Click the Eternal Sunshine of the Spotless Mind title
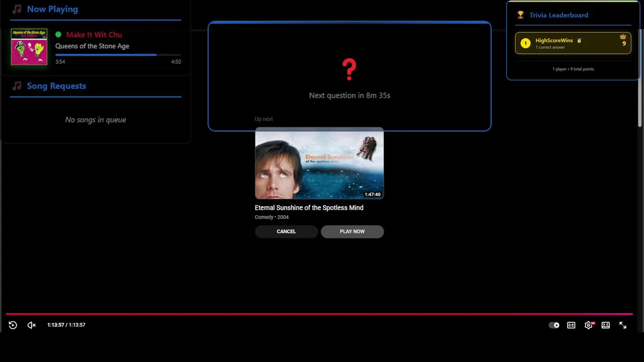The width and height of the screenshot is (644, 362). pos(309,208)
